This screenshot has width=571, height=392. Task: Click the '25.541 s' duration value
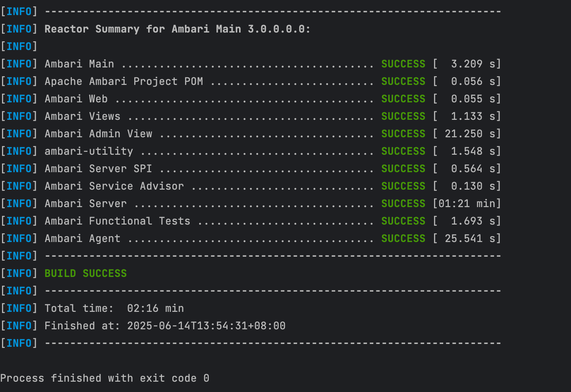click(x=470, y=238)
